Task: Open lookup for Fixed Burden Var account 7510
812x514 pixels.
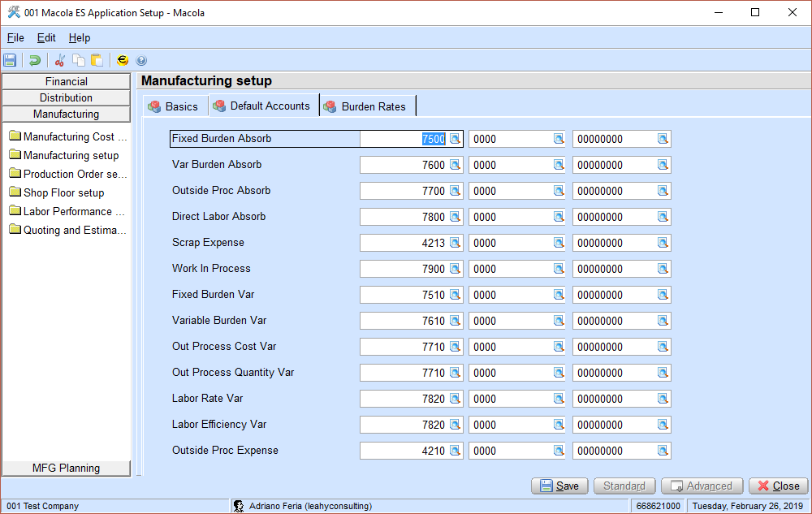Action: (455, 295)
